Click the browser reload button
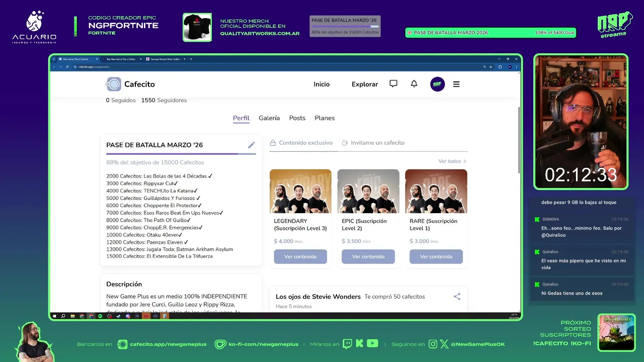644x362 pixels. pyautogui.click(x=67, y=67)
